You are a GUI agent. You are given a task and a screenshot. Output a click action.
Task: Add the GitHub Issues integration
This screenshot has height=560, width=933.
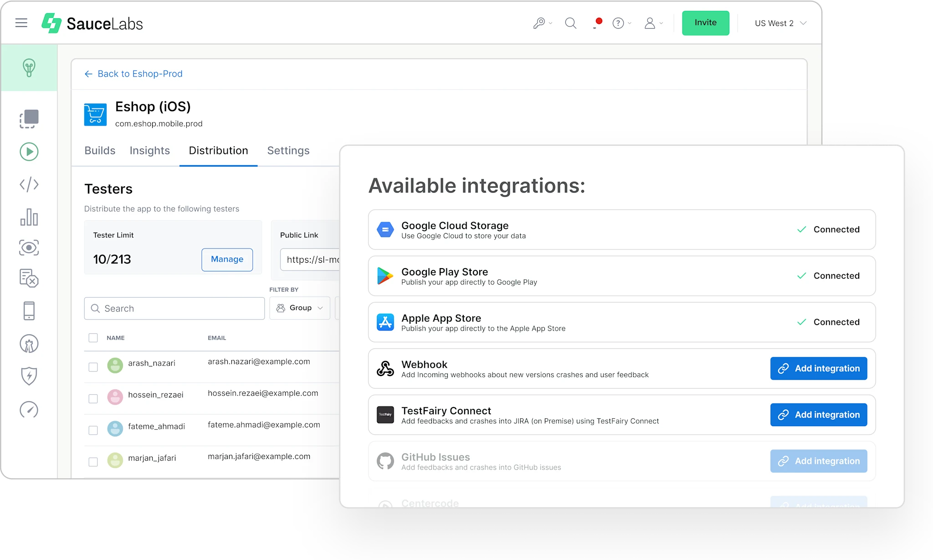pyautogui.click(x=819, y=461)
